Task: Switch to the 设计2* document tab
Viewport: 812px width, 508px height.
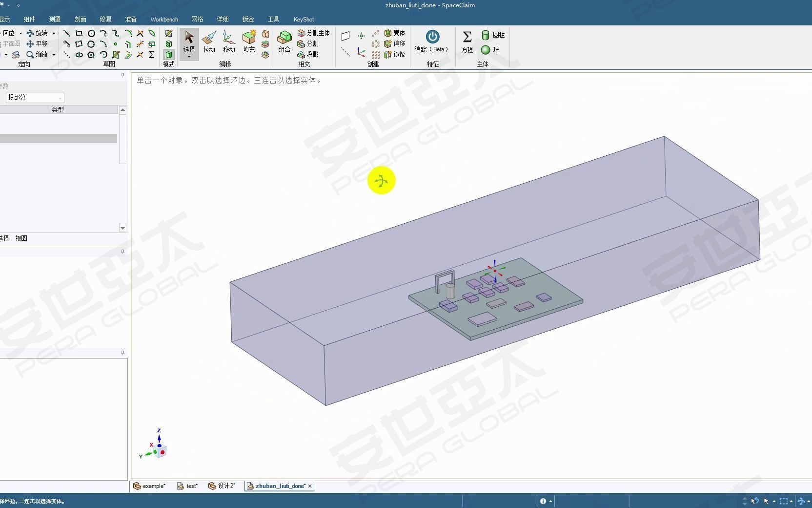Action: tap(222, 486)
